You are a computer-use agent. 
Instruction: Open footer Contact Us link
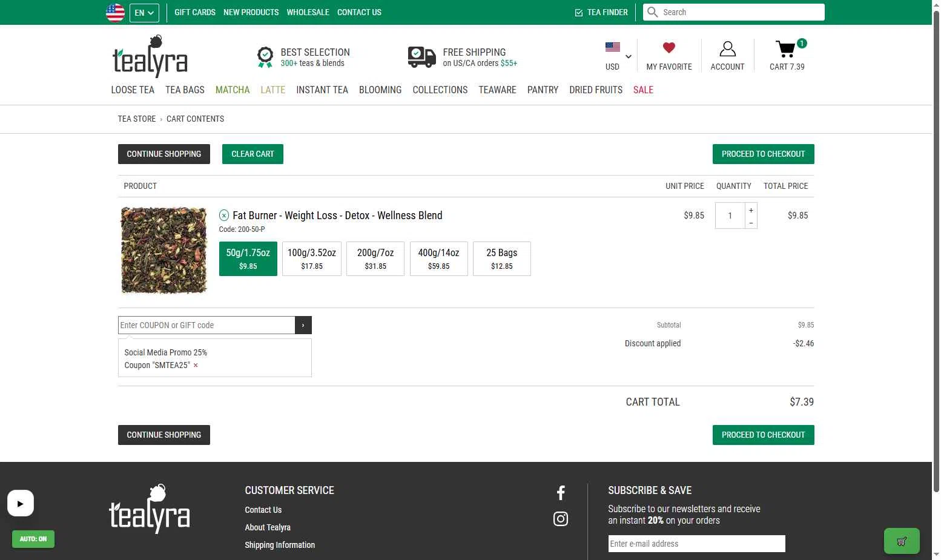click(x=263, y=510)
